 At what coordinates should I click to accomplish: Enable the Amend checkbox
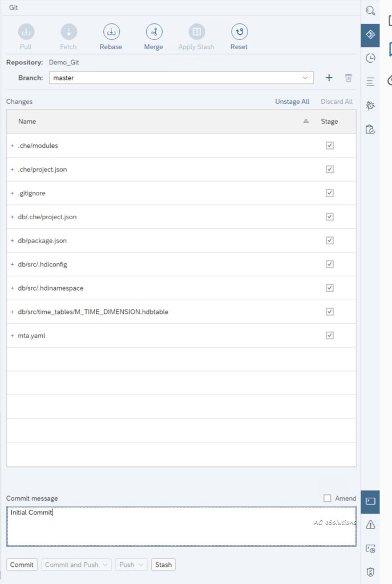point(328,498)
